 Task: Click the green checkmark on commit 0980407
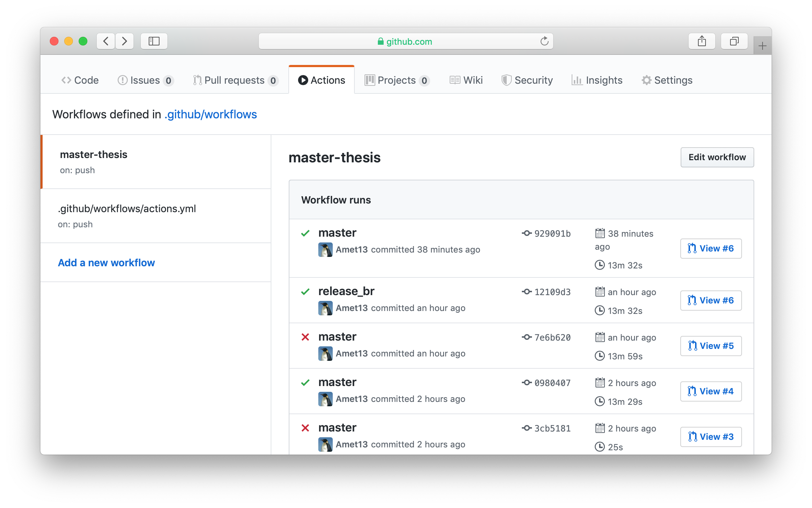tap(305, 382)
